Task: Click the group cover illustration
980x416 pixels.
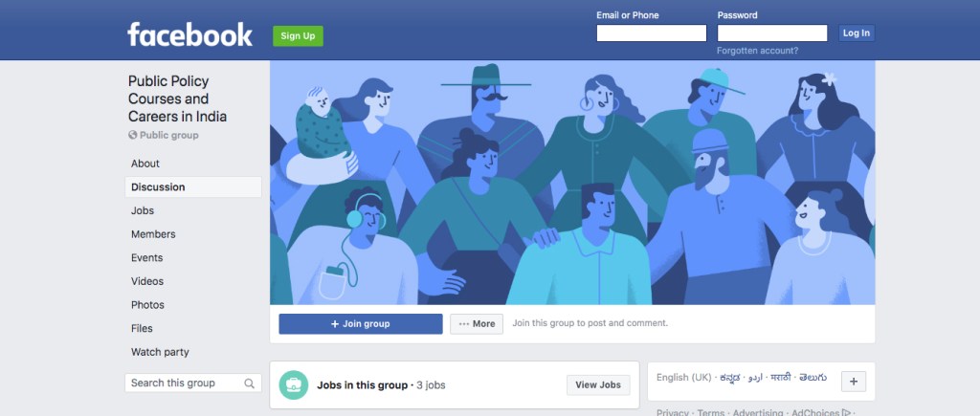Action: pyautogui.click(x=572, y=183)
